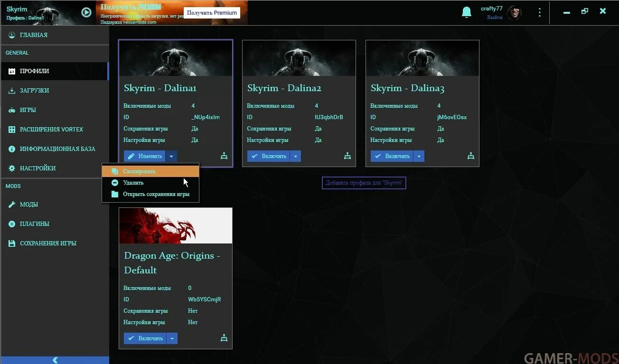Click the ID value _NUp4ixlm

pos(205,117)
